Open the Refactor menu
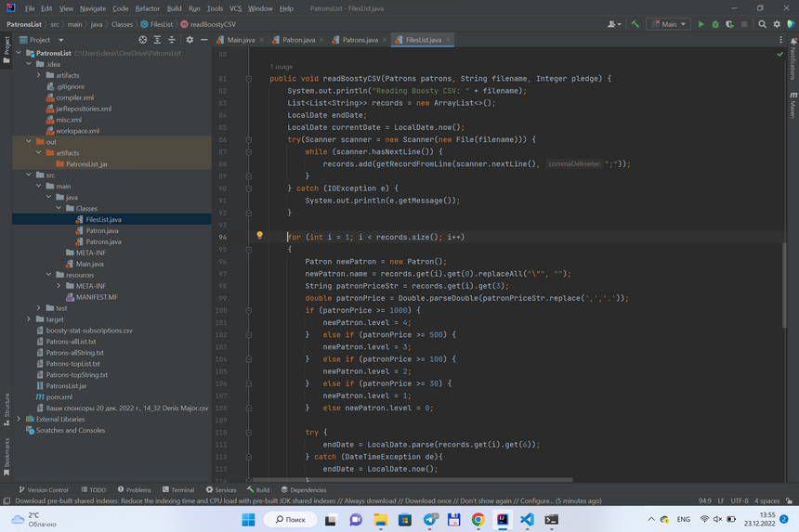This screenshot has height=532, width=799. coord(147,8)
